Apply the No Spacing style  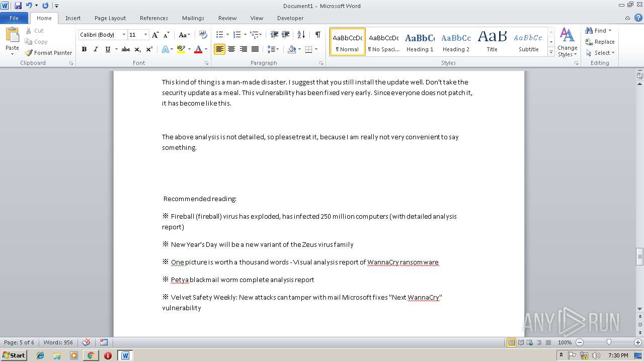[x=383, y=42]
